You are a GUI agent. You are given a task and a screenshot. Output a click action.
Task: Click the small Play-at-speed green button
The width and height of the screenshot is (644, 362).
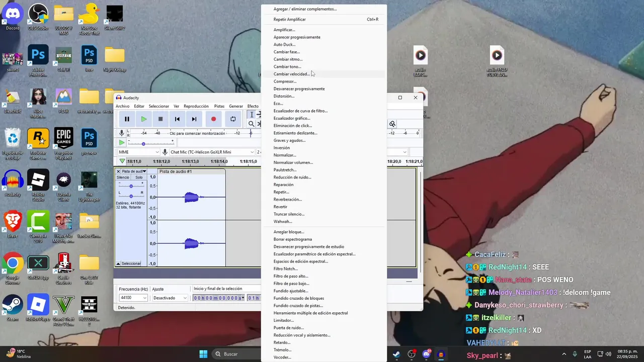[121, 143]
